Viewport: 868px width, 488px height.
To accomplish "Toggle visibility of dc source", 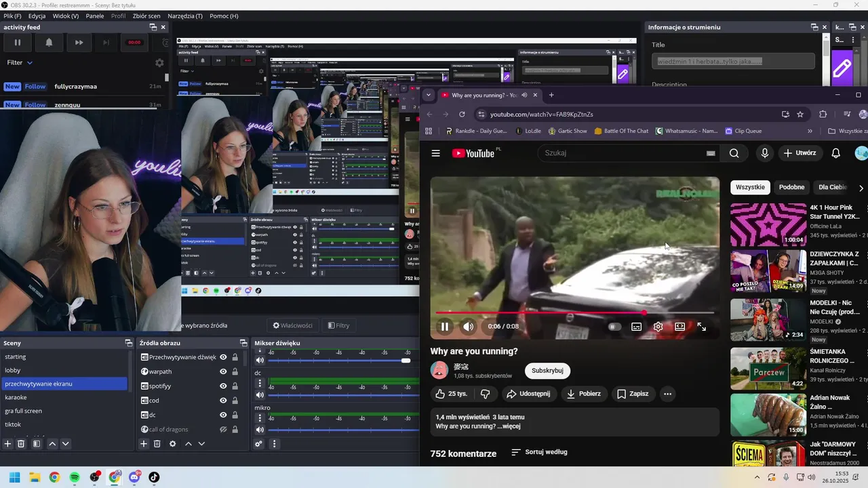I will (x=223, y=415).
